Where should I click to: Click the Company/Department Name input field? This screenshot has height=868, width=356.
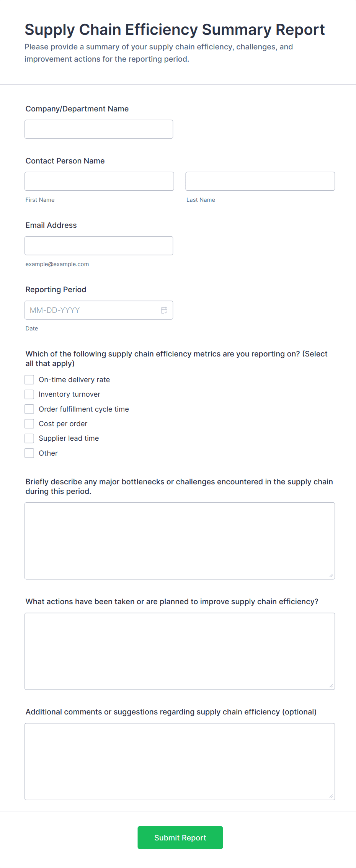click(99, 129)
